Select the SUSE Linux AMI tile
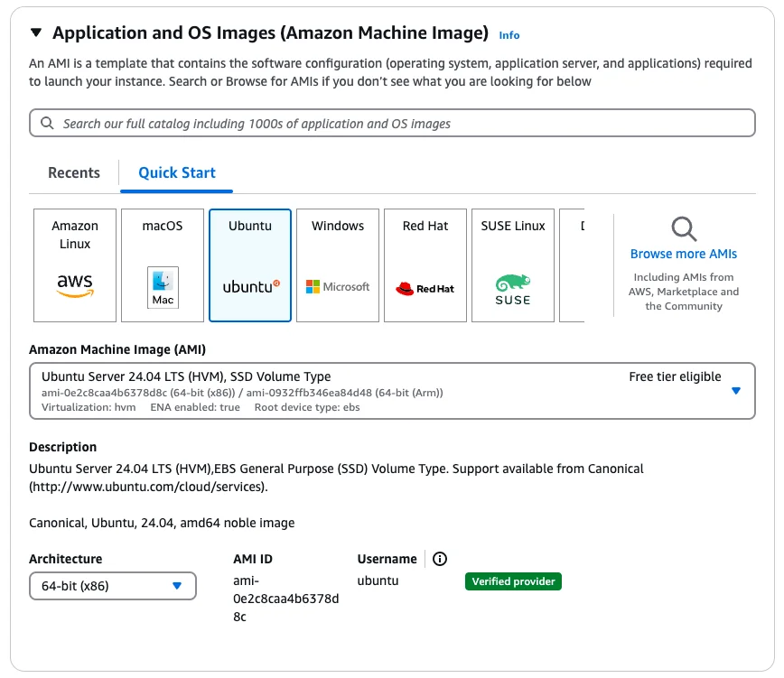This screenshot has width=784, height=678. click(513, 265)
